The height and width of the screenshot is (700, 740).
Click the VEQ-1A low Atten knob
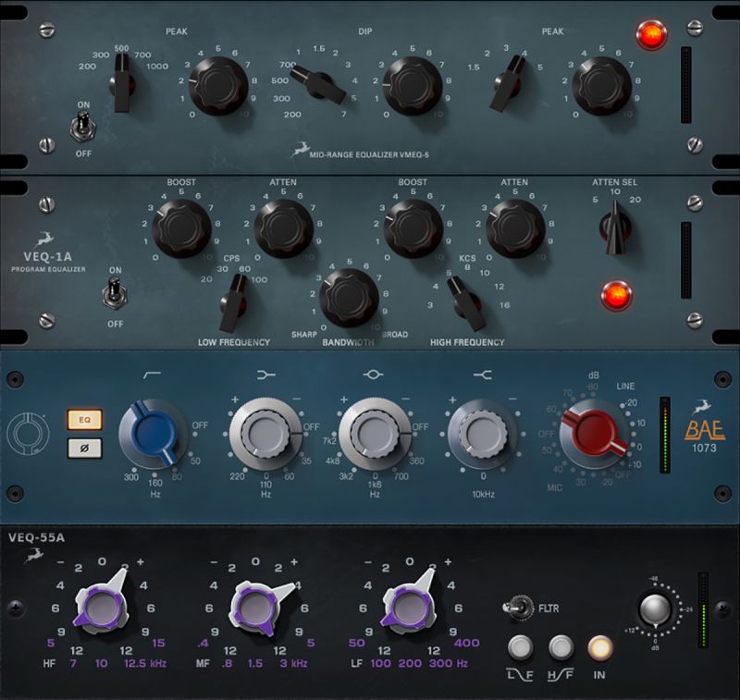[x=284, y=228]
